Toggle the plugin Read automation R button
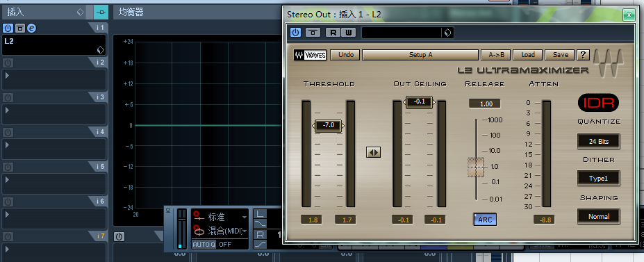The height and width of the screenshot is (262, 644). tap(333, 33)
